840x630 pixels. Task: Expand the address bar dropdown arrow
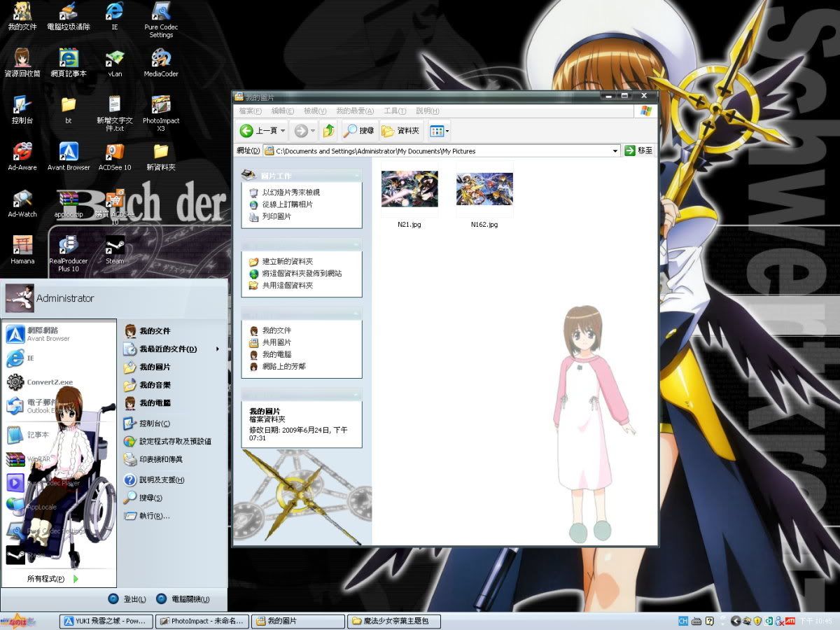615,150
